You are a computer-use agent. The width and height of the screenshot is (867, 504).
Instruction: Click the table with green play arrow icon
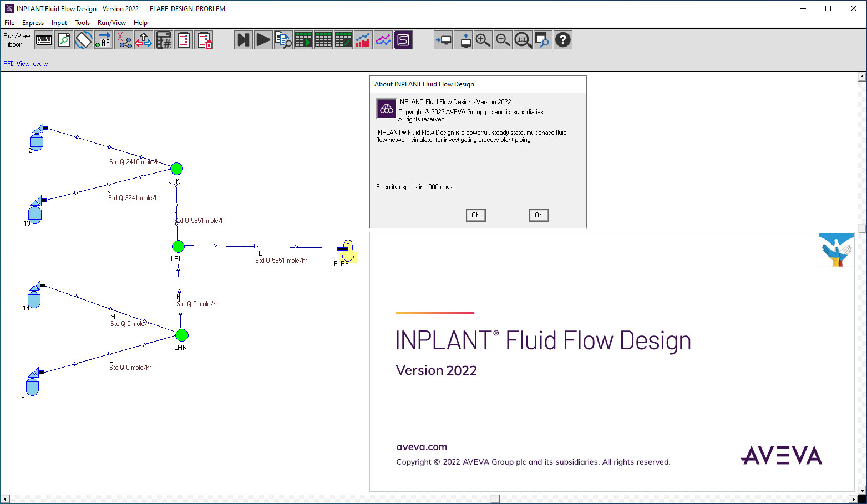pyautogui.click(x=303, y=40)
